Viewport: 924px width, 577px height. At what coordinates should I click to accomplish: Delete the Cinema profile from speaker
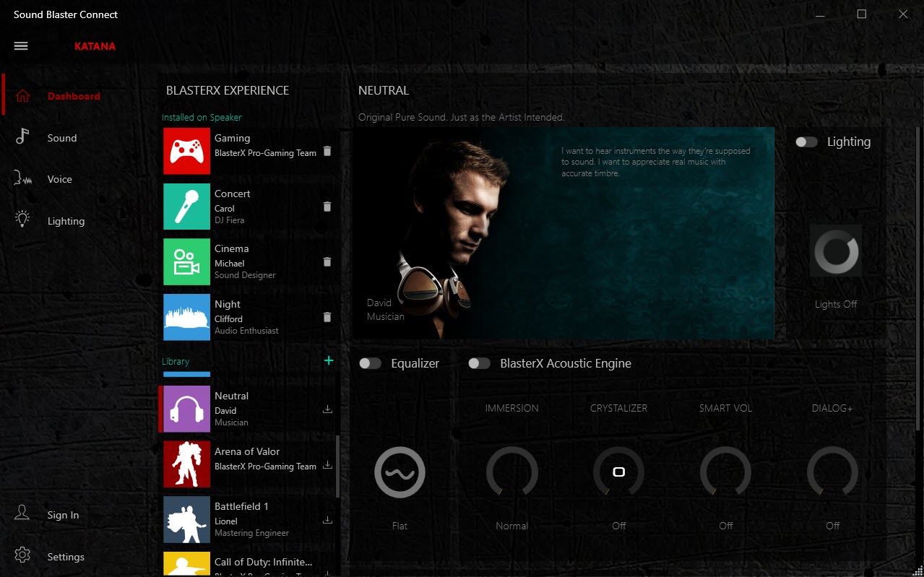[x=327, y=261]
